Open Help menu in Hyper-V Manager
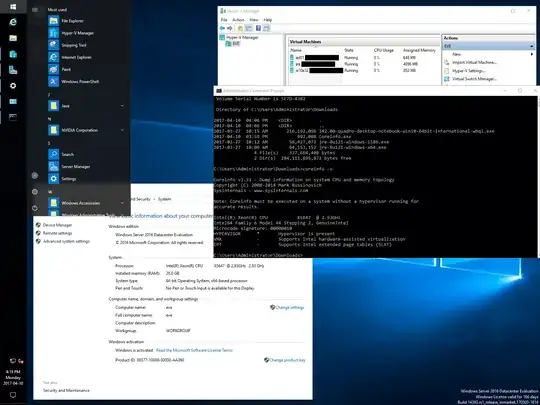The image size is (540, 405). tap(268, 20)
